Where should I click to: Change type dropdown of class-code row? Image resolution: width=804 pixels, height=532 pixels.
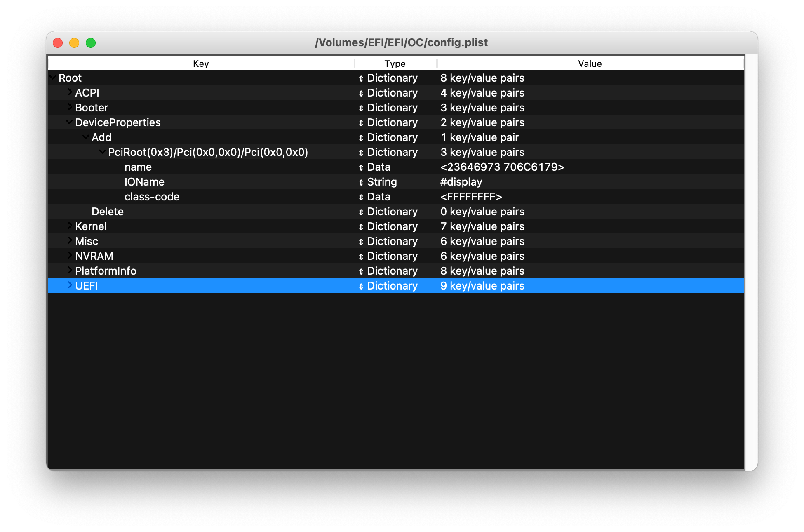click(x=361, y=197)
